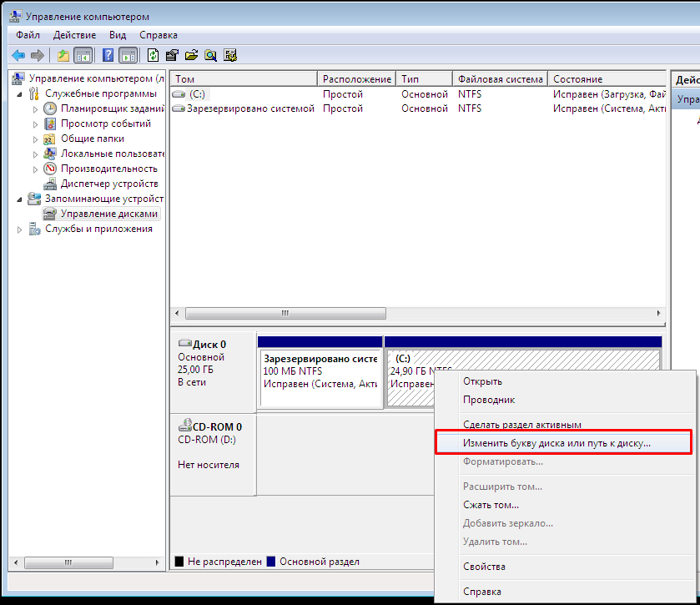Collapse the Служебные программы node
700x605 pixels.
[x=19, y=94]
